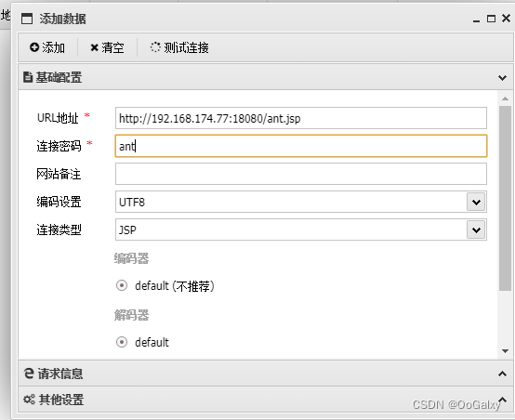Screen dimensions: 515x420
Task: Click the chevron arrow on 基础配置 header
Action: click(502, 78)
